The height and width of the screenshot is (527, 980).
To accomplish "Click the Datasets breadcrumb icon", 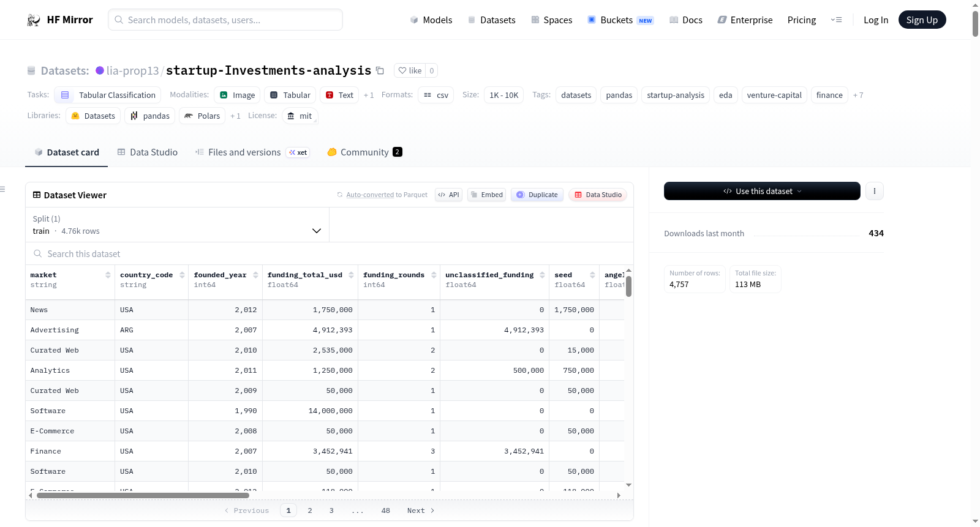I will [31, 71].
